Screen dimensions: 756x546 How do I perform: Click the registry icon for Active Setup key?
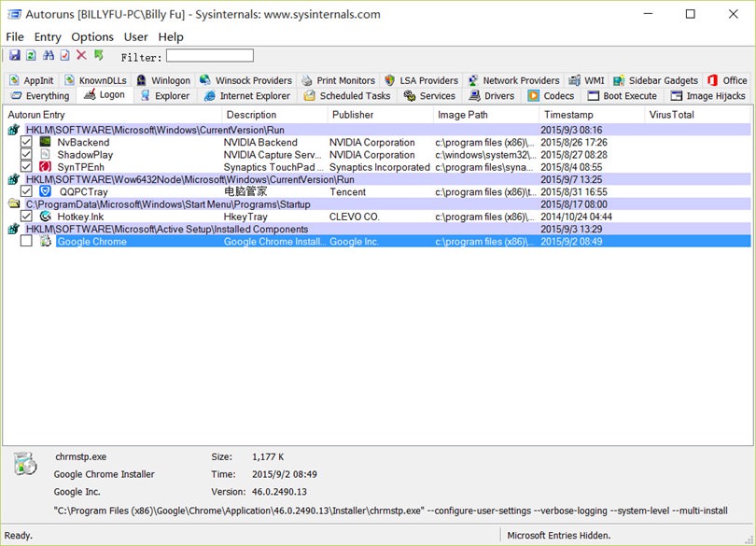click(x=13, y=229)
